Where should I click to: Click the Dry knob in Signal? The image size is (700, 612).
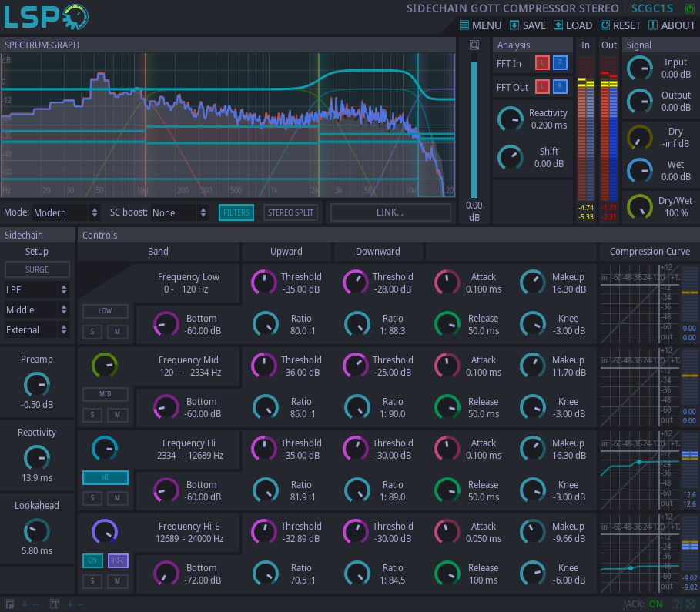(x=640, y=138)
